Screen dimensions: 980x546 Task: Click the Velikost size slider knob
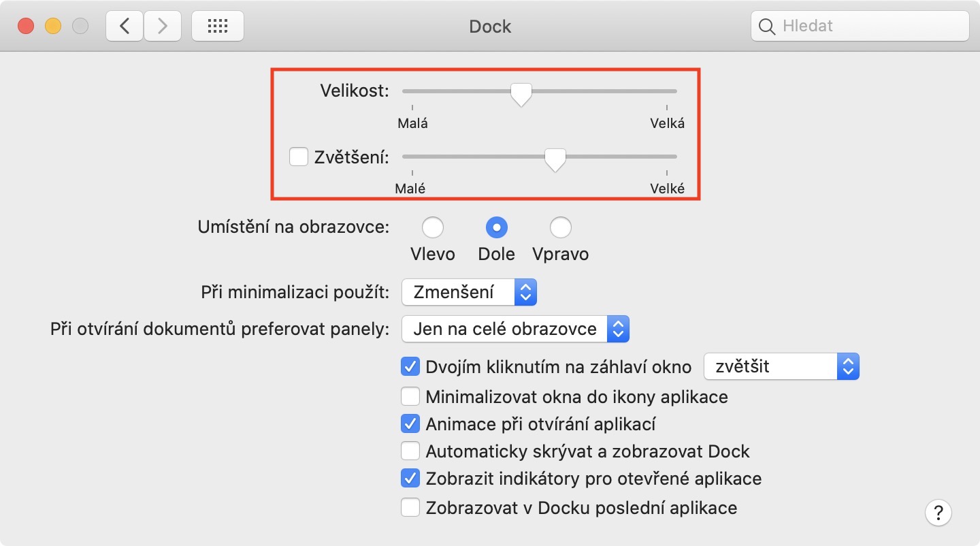click(521, 95)
